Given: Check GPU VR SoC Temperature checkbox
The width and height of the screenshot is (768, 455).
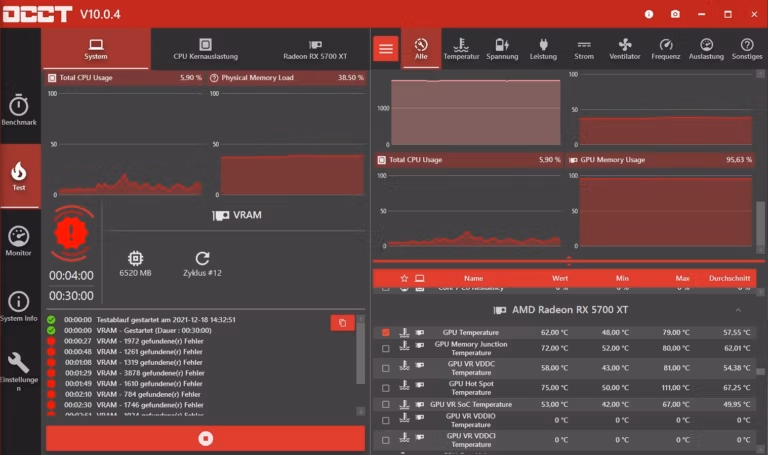Looking at the screenshot, I should click(x=386, y=405).
